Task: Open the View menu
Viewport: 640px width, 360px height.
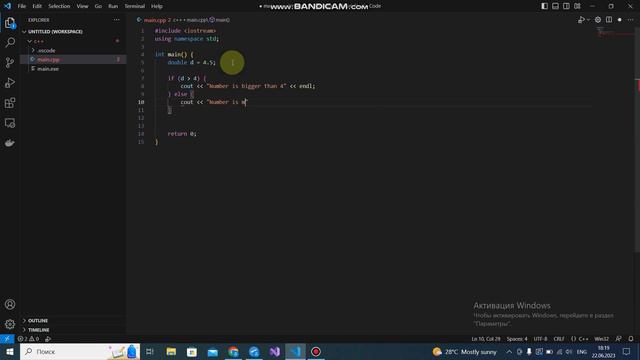Action: 82,6
